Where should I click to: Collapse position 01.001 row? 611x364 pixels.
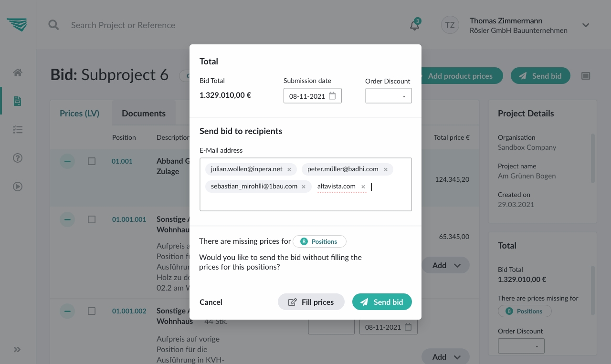(67, 161)
